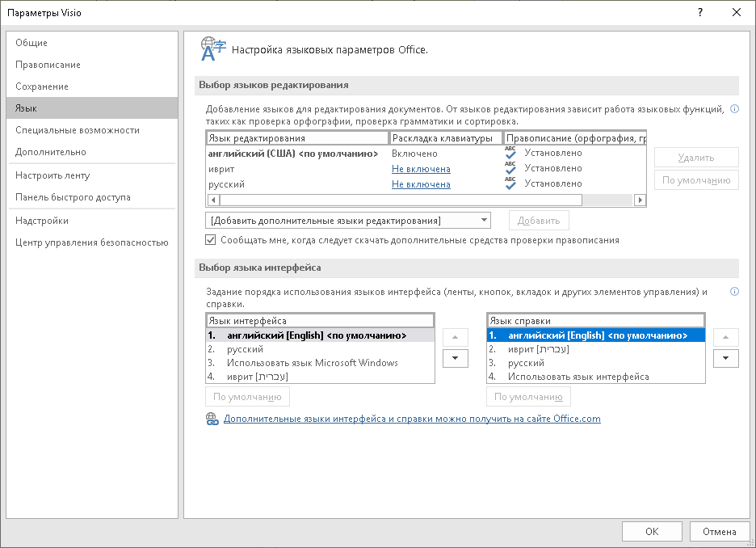Screen dimensions: 756x548
Task: Click Язык редактирования column header
Action: tap(297, 138)
